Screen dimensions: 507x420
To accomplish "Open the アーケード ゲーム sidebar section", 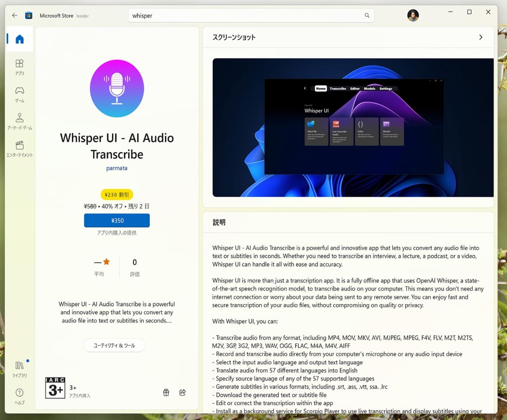I will [x=19, y=122].
